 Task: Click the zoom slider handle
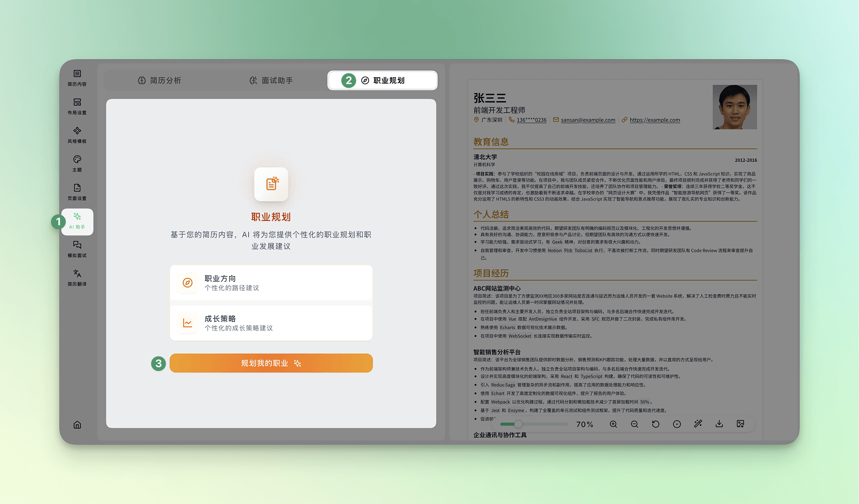coord(518,424)
